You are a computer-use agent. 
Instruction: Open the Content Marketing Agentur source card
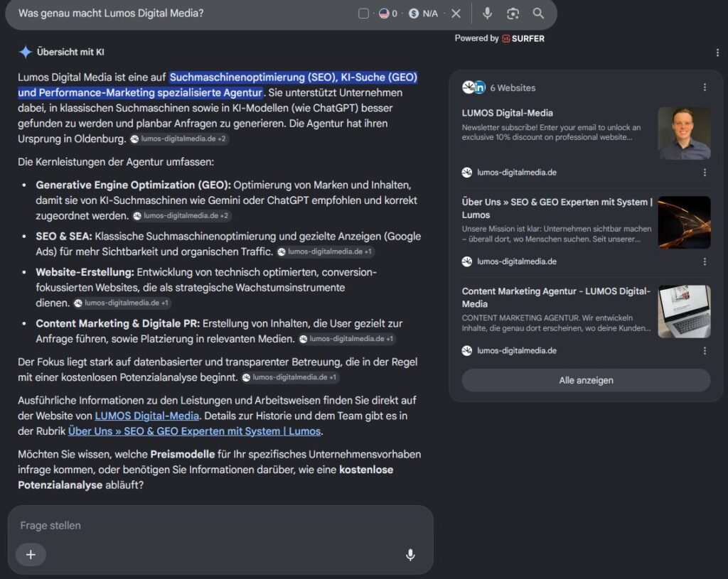click(x=556, y=298)
